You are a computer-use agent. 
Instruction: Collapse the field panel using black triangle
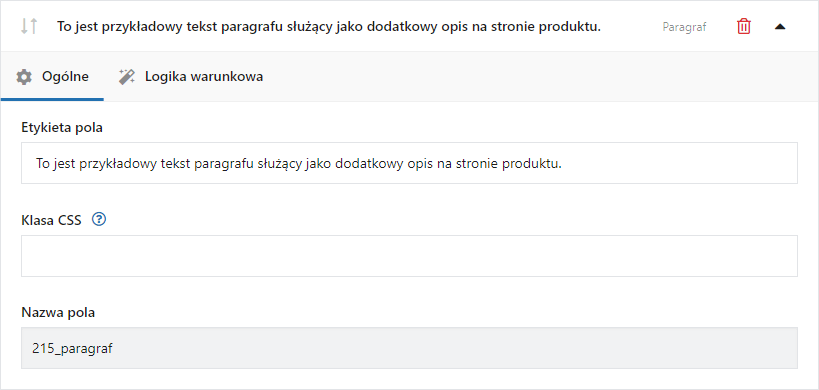tap(780, 27)
